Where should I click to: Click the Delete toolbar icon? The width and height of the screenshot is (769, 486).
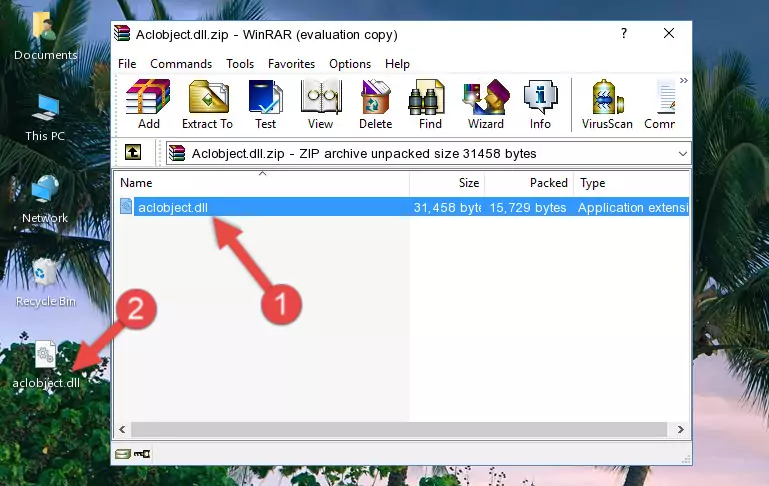[x=376, y=104]
